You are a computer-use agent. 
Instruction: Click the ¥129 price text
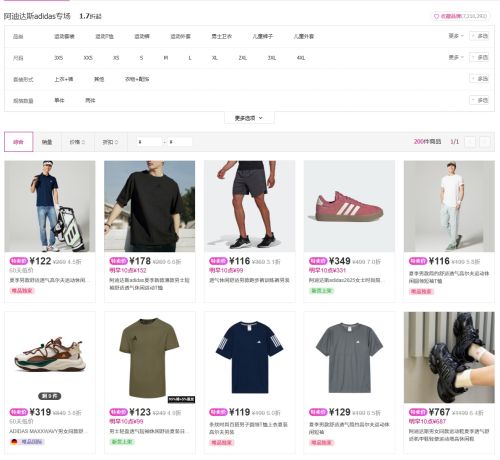340,412
